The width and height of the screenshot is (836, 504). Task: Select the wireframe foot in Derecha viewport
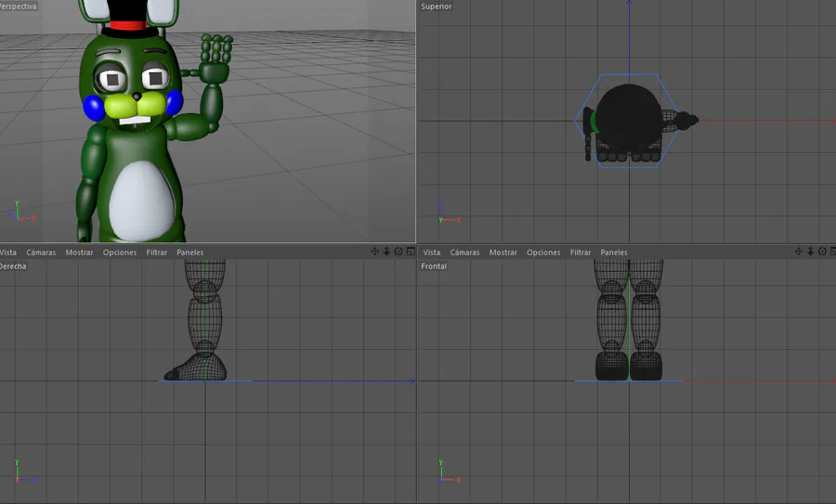[x=196, y=368]
